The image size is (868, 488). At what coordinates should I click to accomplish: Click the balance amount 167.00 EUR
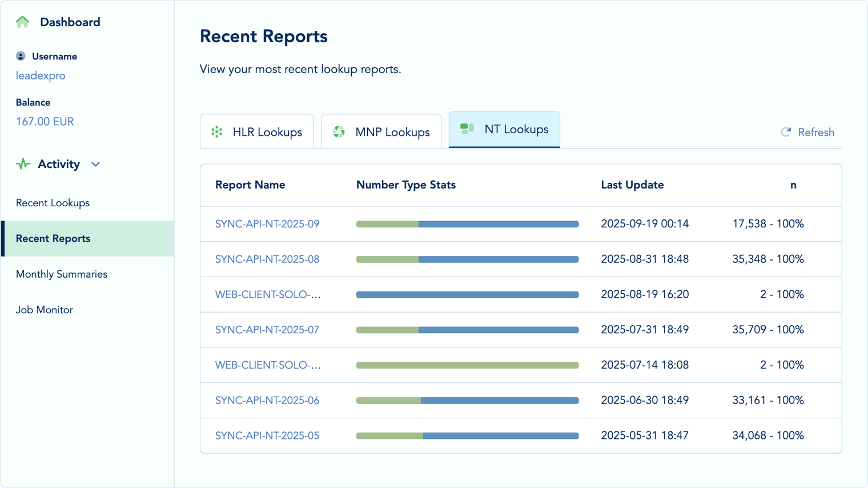coord(45,121)
